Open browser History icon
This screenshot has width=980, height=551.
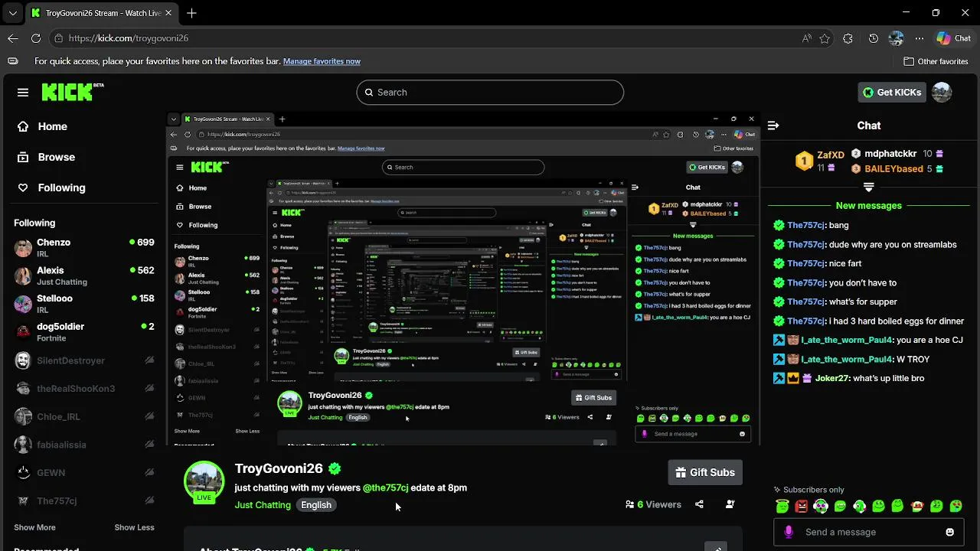[874, 38]
